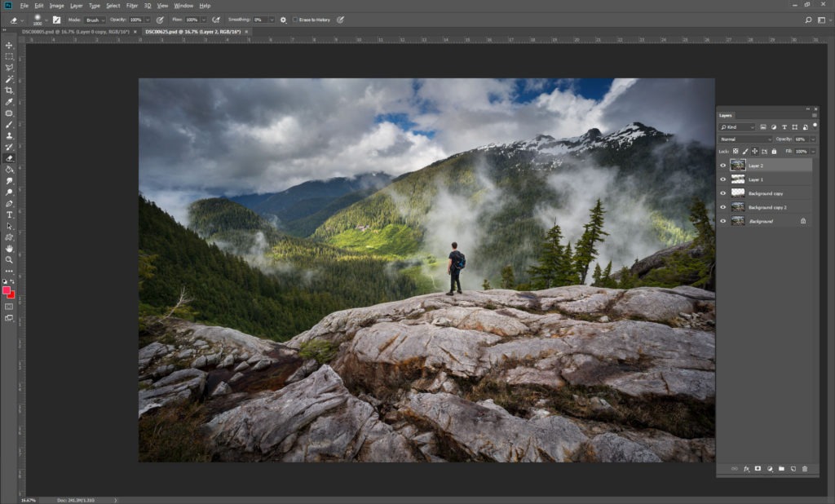Select the Zoom tool

coord(9,258)
